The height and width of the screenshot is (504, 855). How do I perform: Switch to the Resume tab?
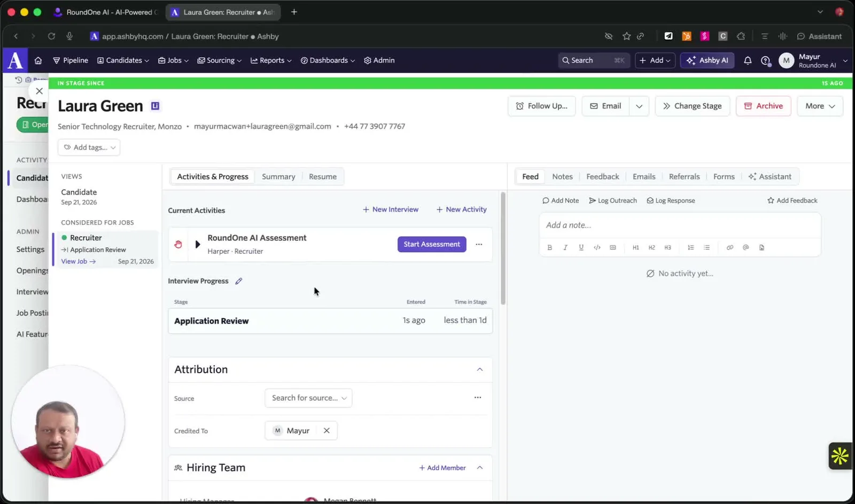click(x=323, y=177)
